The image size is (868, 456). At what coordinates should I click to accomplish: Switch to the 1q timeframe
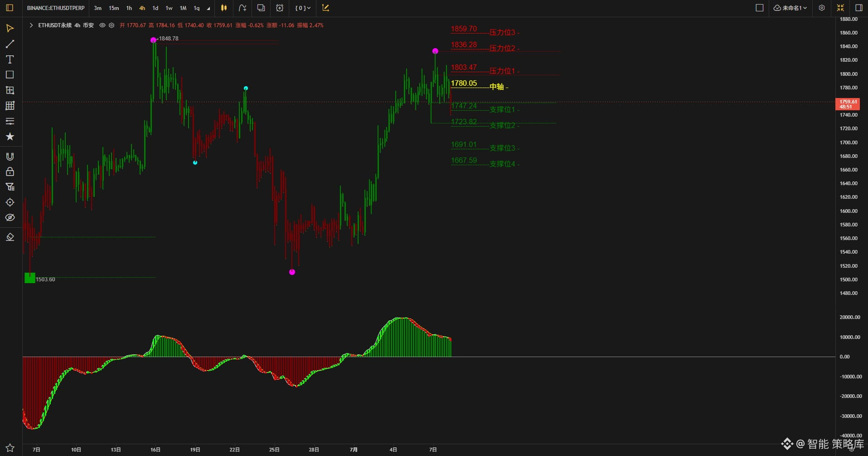197,8
